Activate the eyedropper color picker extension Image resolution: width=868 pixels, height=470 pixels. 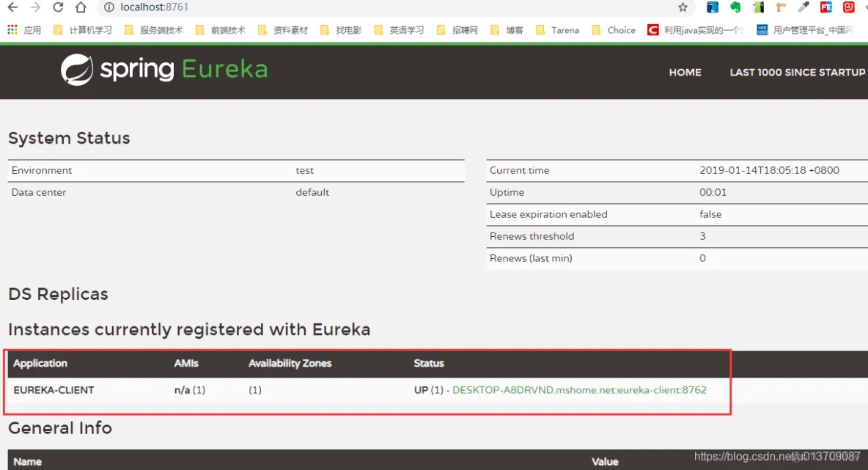point(803,7)
